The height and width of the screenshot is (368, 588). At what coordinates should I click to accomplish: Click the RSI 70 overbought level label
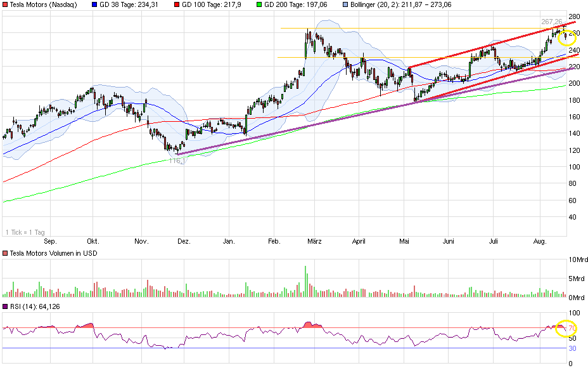[572, 329]
